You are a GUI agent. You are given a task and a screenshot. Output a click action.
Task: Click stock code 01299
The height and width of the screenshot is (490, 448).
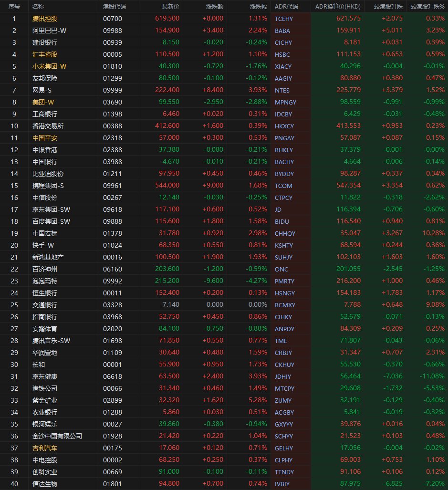tap(113, 78)
